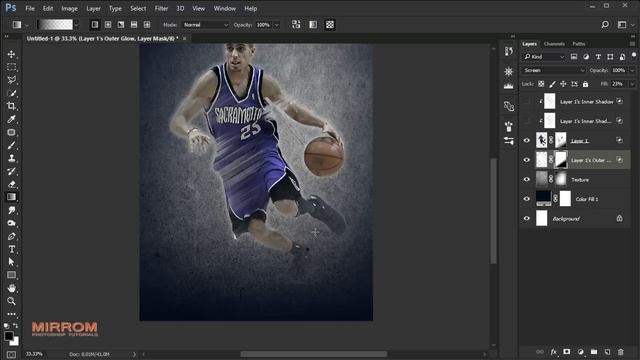Toggle the Transparency gradient option
Image resolution: width=640 pixels, height=360 pixels.
330,25
